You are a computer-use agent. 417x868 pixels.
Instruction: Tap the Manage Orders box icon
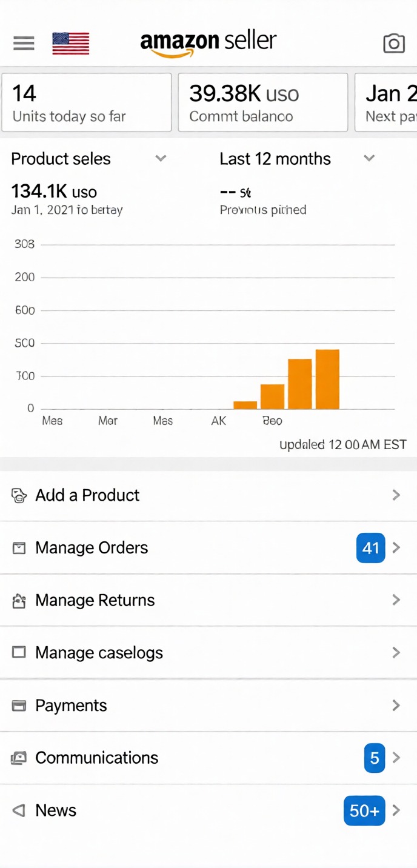coord(19,548)
